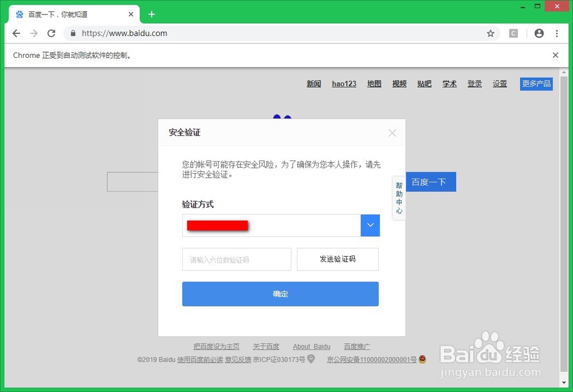Select the verification method combo box
The height and width of the screenshot is (392, 573).
[x=281, y=225]
